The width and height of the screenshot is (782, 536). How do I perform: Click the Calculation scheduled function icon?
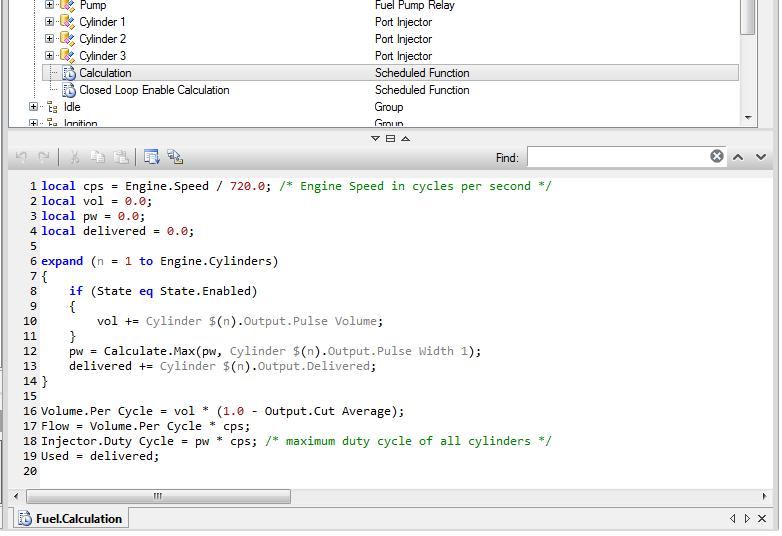[69, 73]
